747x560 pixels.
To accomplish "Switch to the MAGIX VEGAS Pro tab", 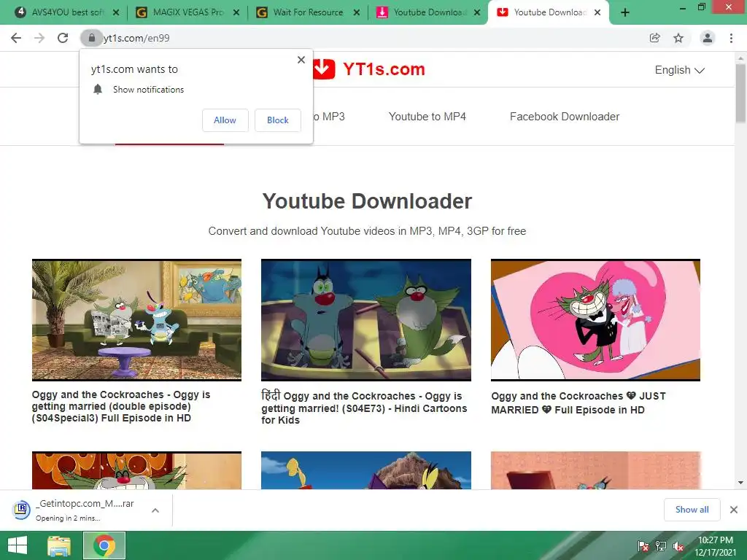I will 187,13.
